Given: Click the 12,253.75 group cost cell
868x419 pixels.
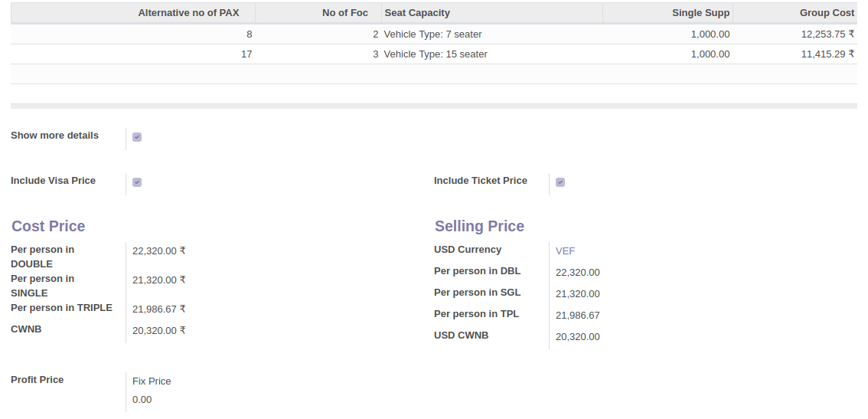Looking at the screenshot, I should tap(827, 34).
